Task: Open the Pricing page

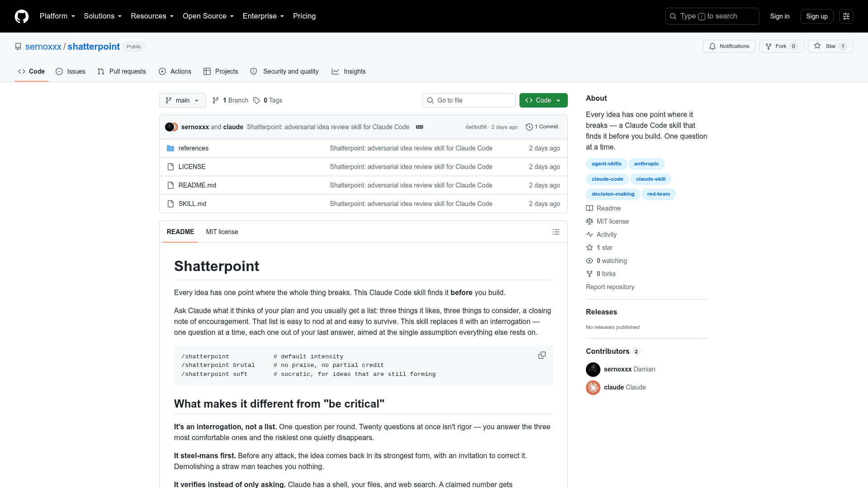Action: [304, 16]
